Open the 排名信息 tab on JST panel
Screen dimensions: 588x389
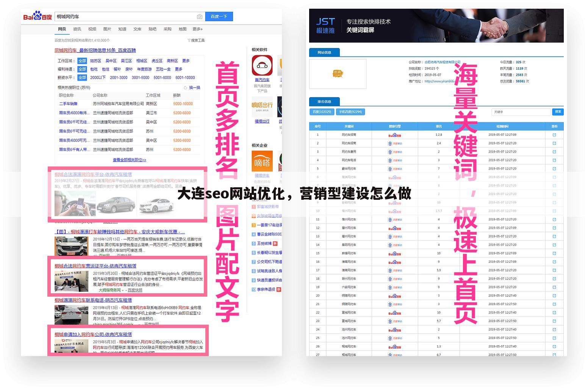(324, 101)
